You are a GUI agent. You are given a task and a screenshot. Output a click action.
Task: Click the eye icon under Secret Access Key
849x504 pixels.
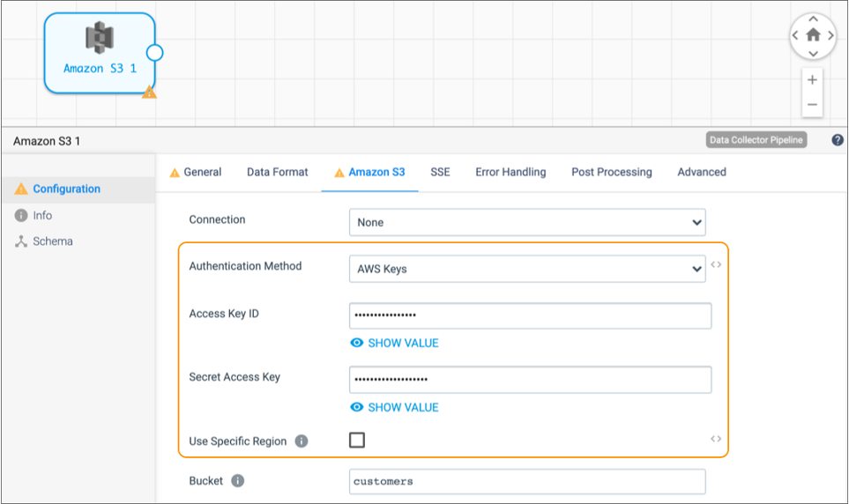pyautogui.click(x=356, y=407)
